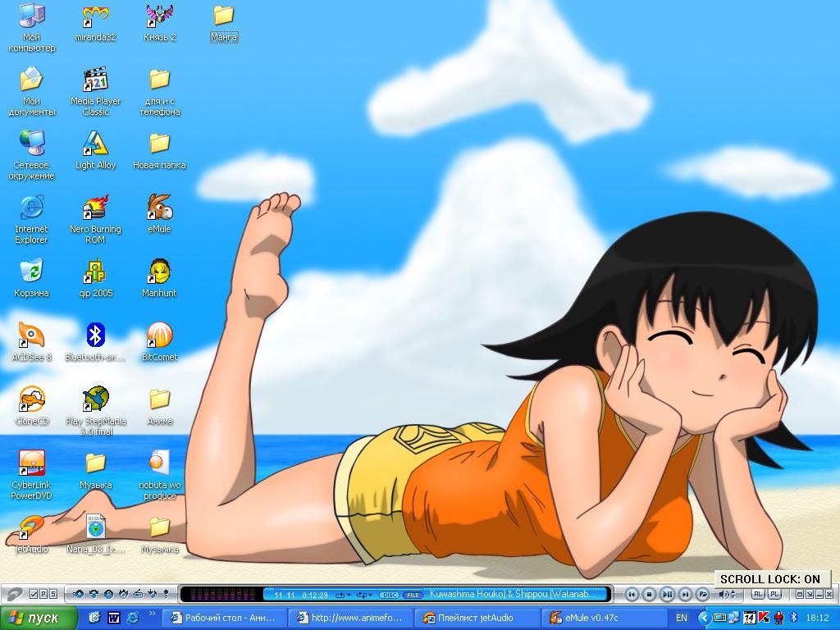This screenshot has width=840, height=630.
Task: Select Сетевое окружение icon
Action: 31,155
